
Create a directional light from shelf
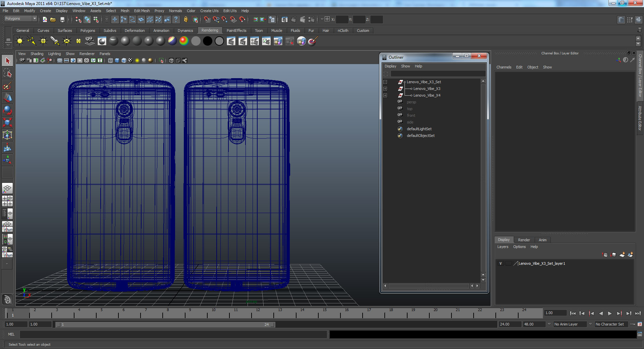point(32,41)
